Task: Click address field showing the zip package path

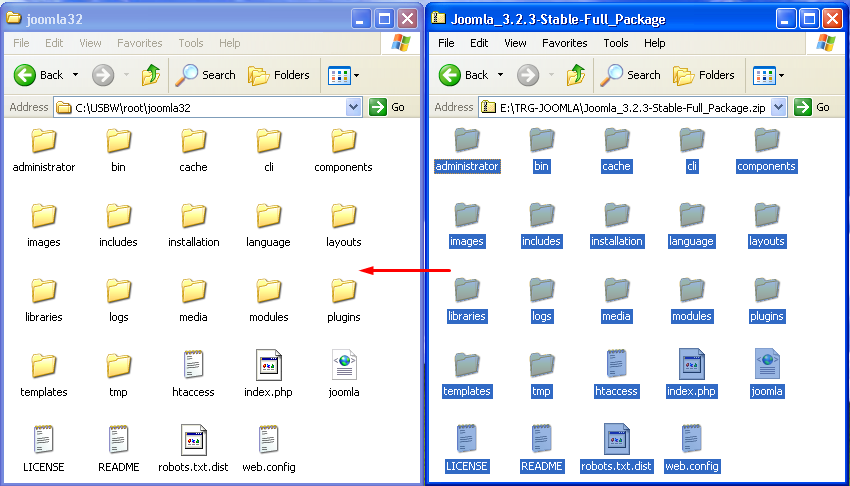Action: pyautogui.click(x=633, y=107)
